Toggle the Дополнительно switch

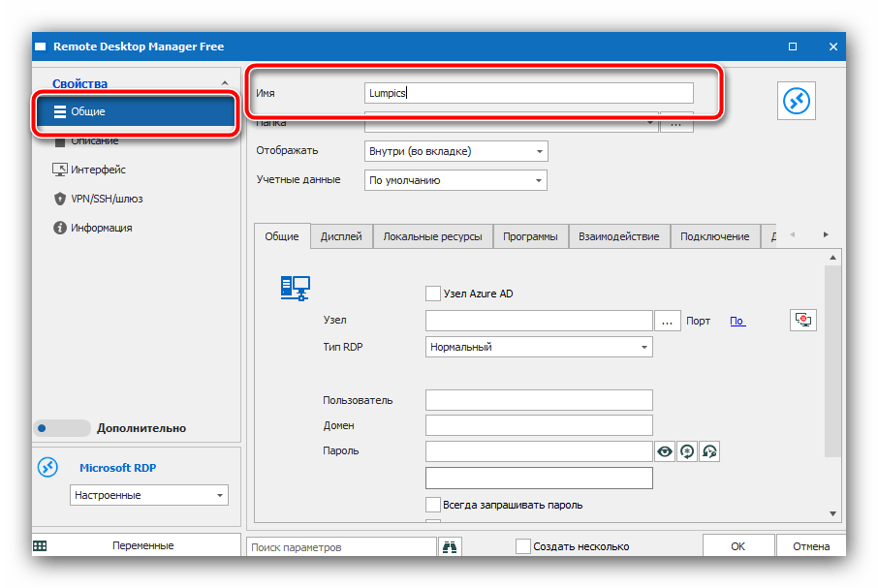pos(62,427)
